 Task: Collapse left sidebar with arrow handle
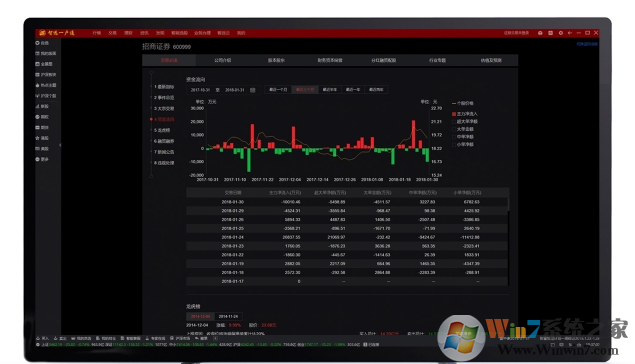tap(60, 145)
